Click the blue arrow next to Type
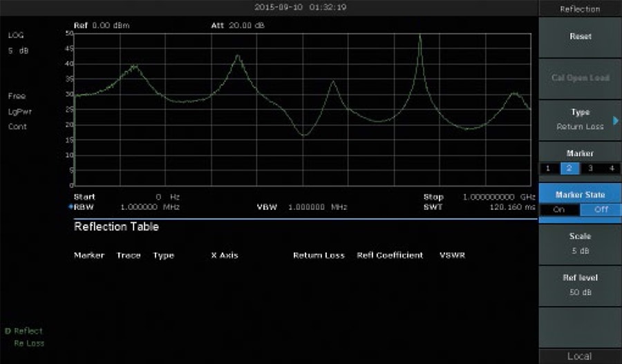The width and height of the screenshot is (622, 364). pos(616,120)
